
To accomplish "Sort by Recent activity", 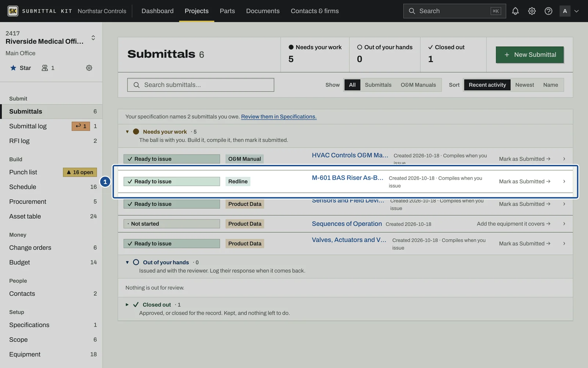I will [487, 85].
